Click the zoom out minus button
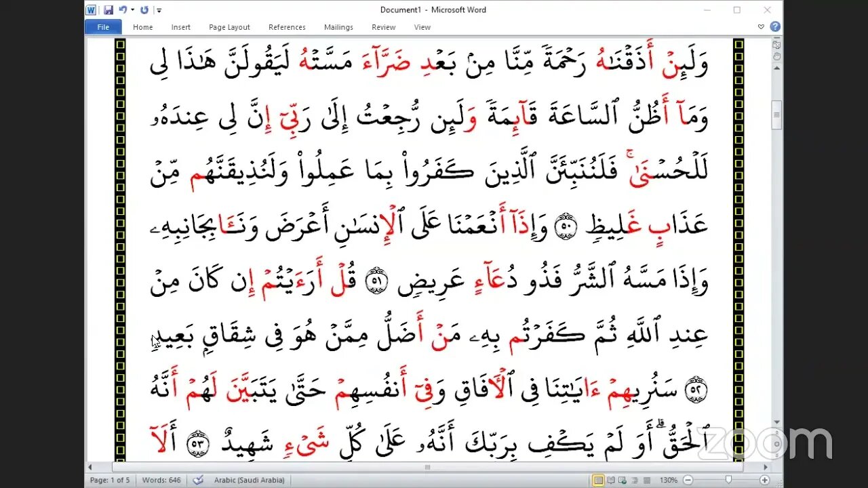This screenshot has width=868, height=488. click(x=688, y=480)
